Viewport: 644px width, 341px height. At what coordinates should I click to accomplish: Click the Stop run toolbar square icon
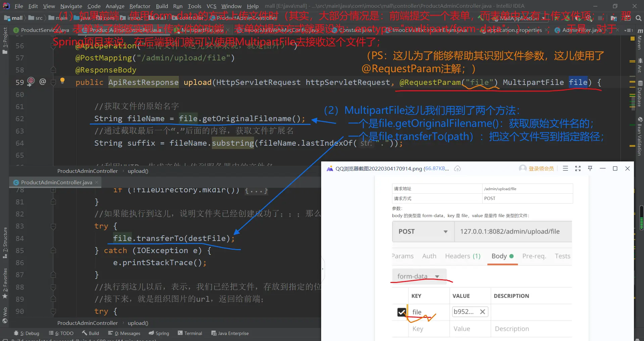[600, 18]
